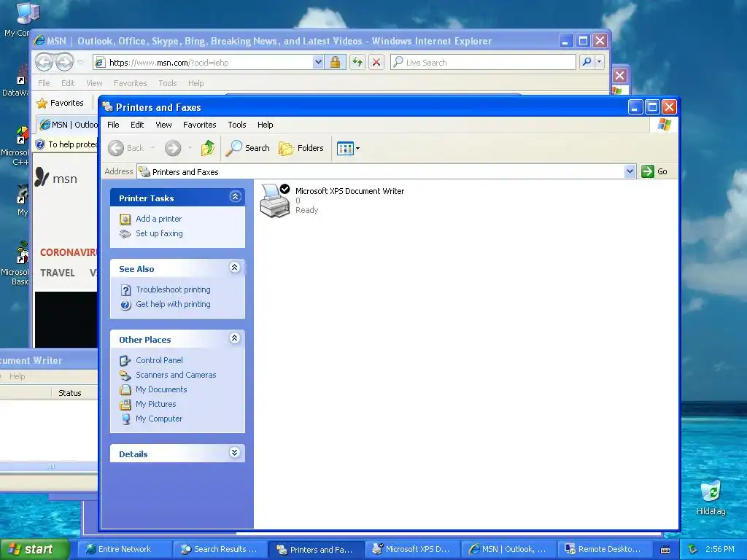Image resolution: width=747 pixels, height=560 pixels.
Task: Click Set up faxing
Action: click(x=159, y=233)
